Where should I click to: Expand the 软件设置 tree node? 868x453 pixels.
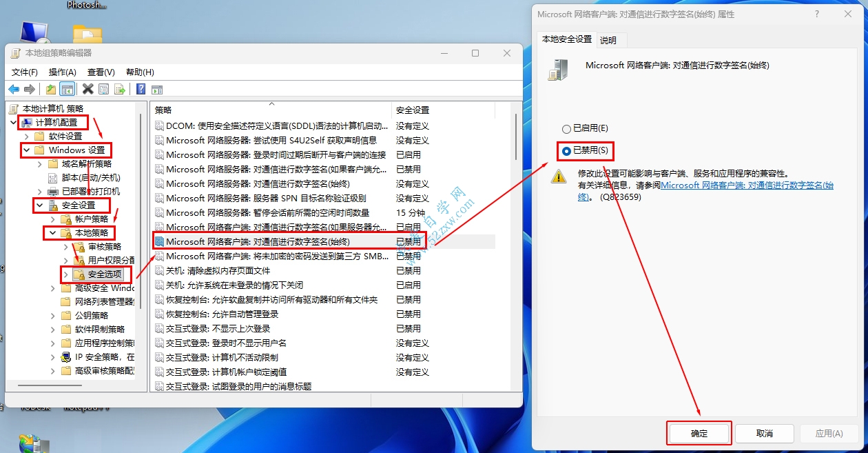coord(27,137)
